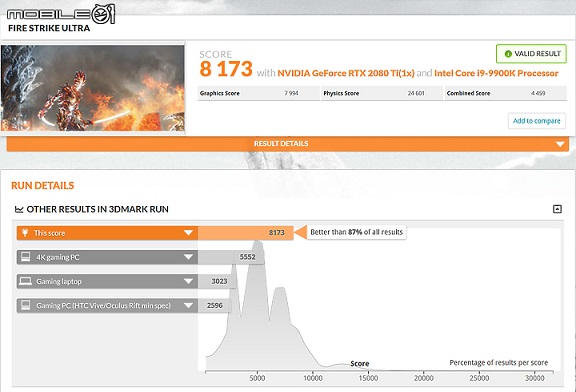Open the This score dropdown arrow
The height and width of the screenshot is (392, 576).
click(188, 233)
